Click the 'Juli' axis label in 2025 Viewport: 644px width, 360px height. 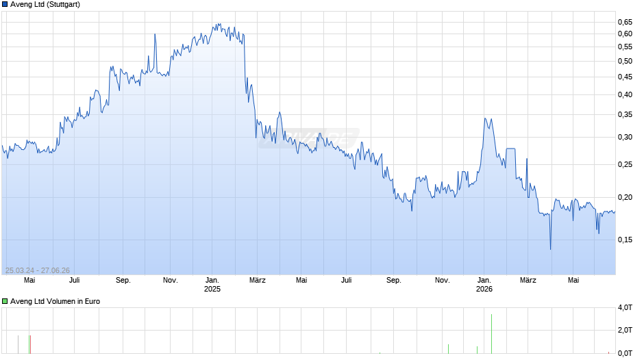click(346, 281)
